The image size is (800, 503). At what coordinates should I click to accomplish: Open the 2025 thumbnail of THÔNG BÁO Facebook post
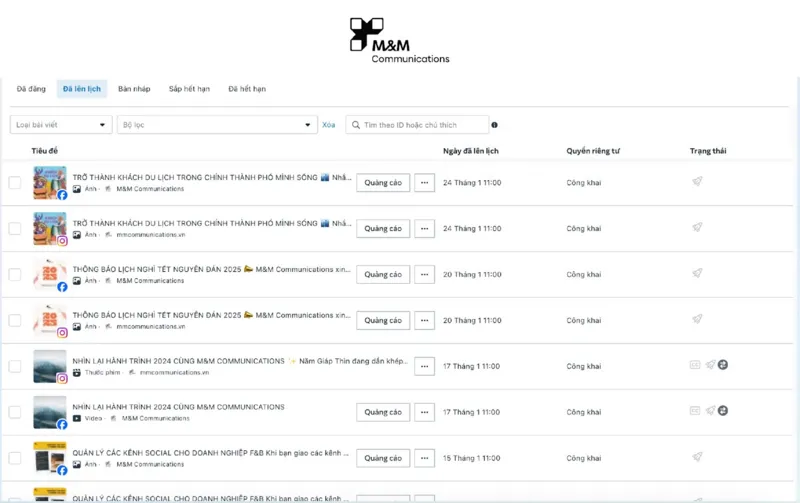point(49,274)
